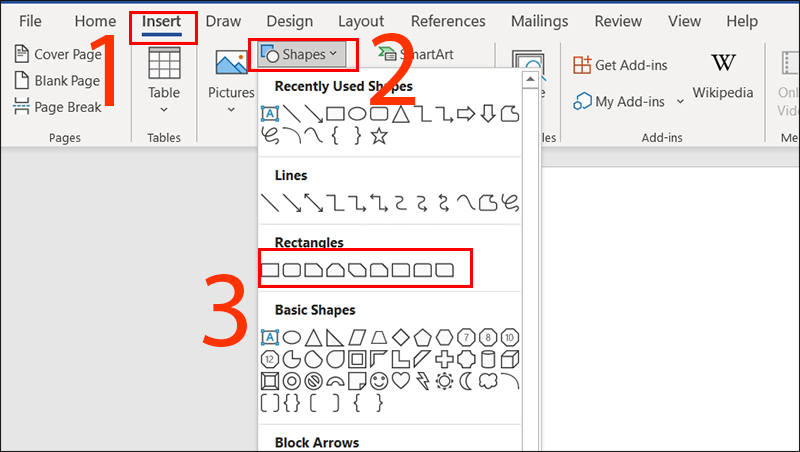This screenshot has width=800, height=452.
Task: Insert the cube shape from Basic Shapes
Action: (510, 358)
